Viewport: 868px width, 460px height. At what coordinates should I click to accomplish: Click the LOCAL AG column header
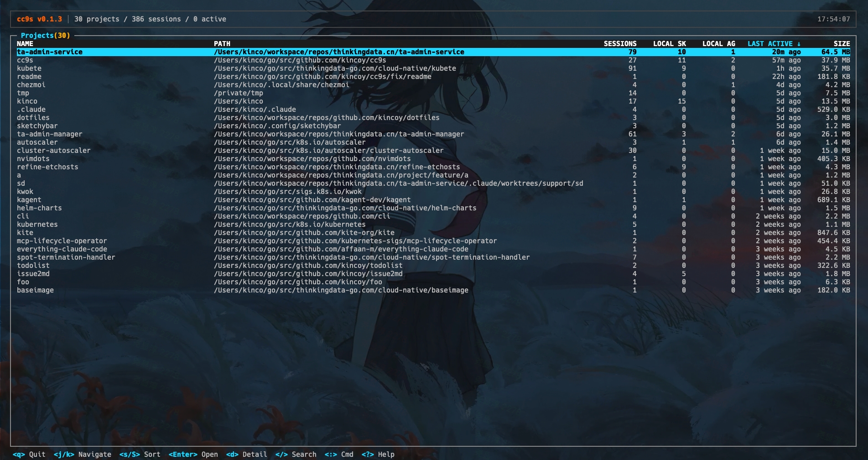click(x=719, y=44)
